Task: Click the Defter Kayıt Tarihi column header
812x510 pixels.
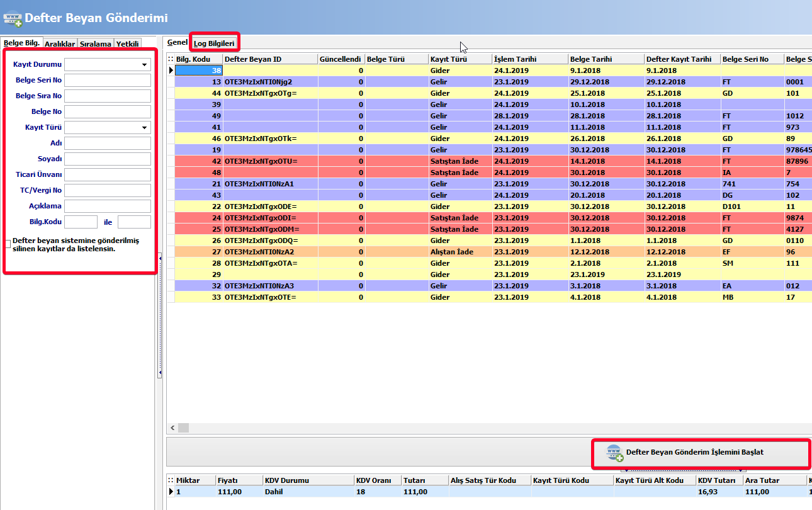Action: pyautogui.click(x=682, y=59)
